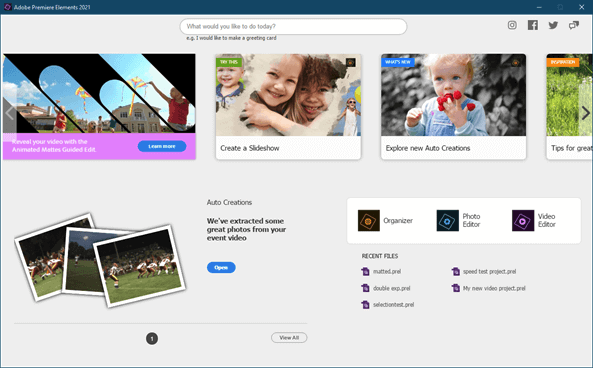The width and height of the screenshot is (593, 368).
Task: Click the Learn more button
Action: [162, 146]
